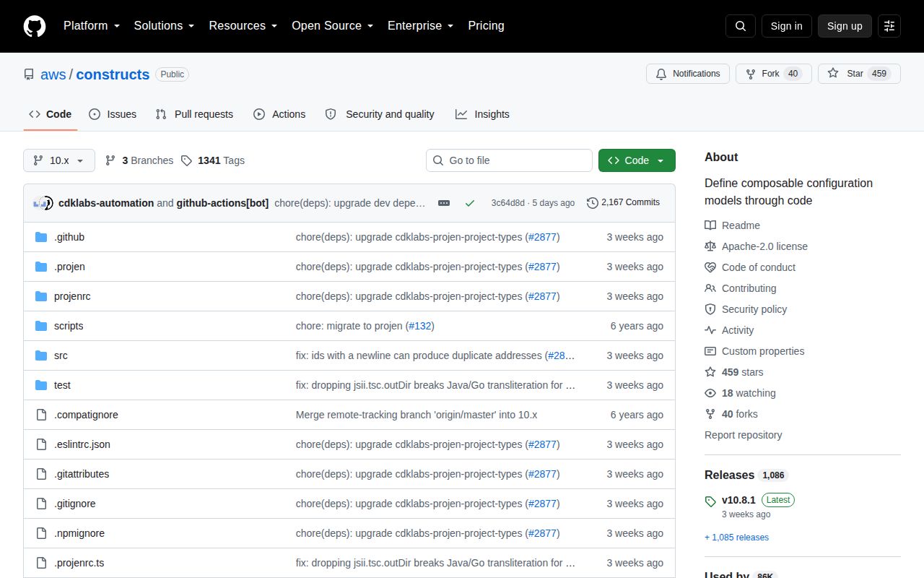
Task: Open the search magnifier button
Action: point(741,26)
